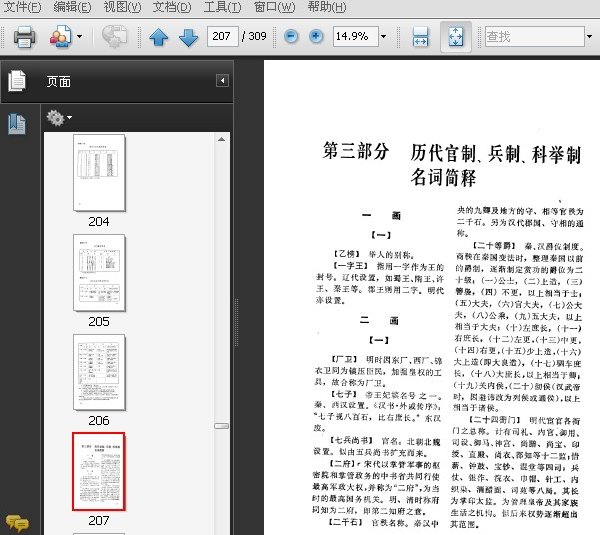Toggle the fit one full page icon
Viewport: 600px width, 535px height.
[455, 37]
